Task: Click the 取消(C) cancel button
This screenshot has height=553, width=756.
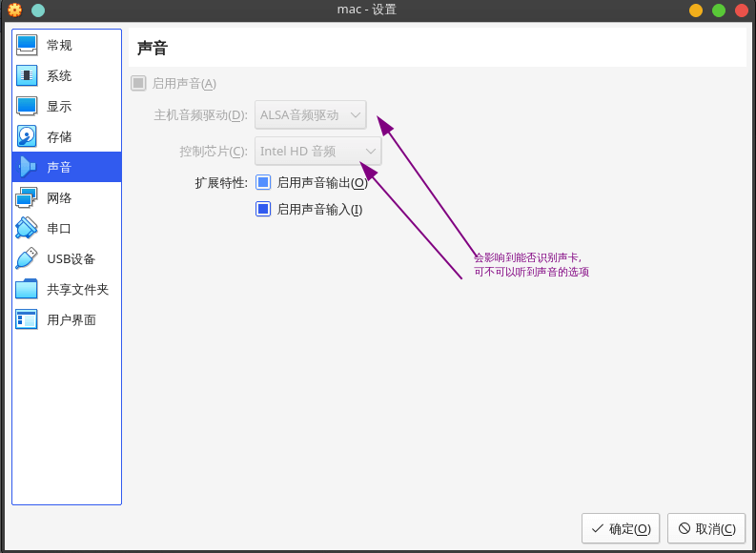Action: tap(706, 528)
